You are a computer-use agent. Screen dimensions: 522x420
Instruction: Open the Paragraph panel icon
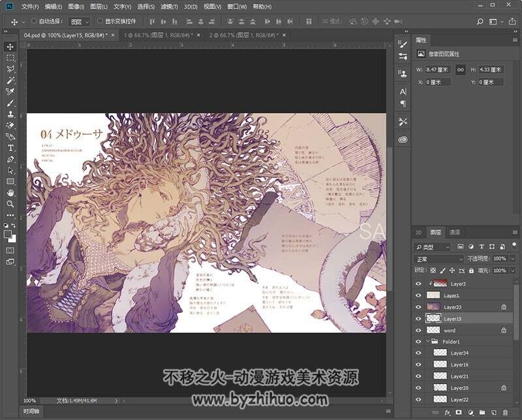403,104
